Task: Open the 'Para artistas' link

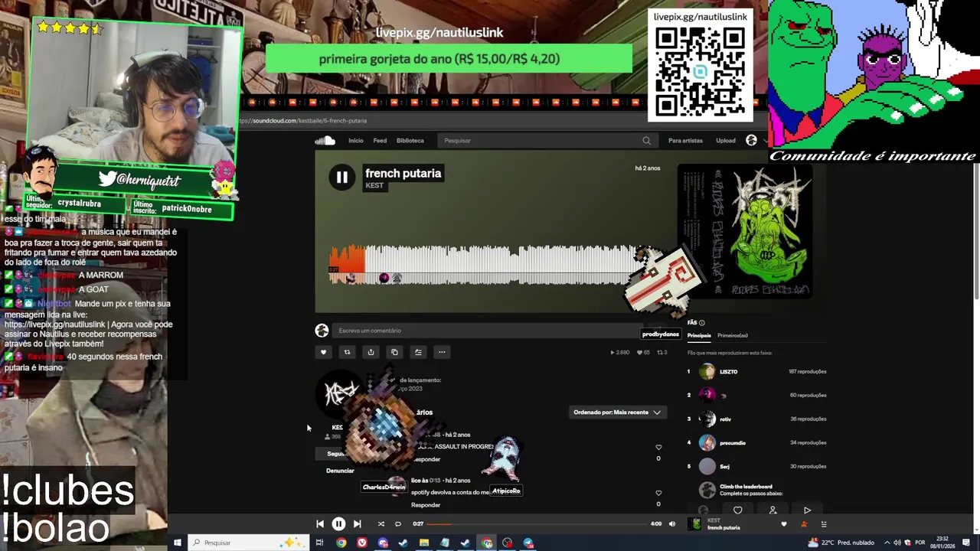Action: [685, 141]
